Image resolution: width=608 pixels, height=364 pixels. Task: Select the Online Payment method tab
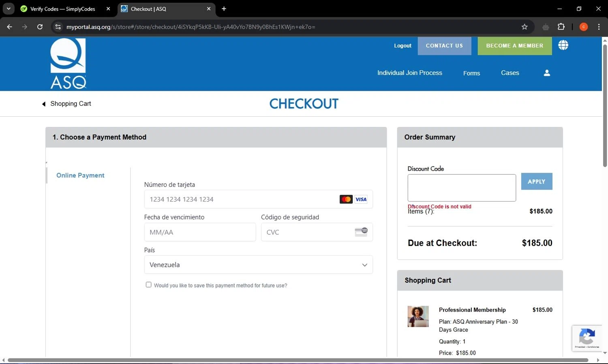(80, 176)
